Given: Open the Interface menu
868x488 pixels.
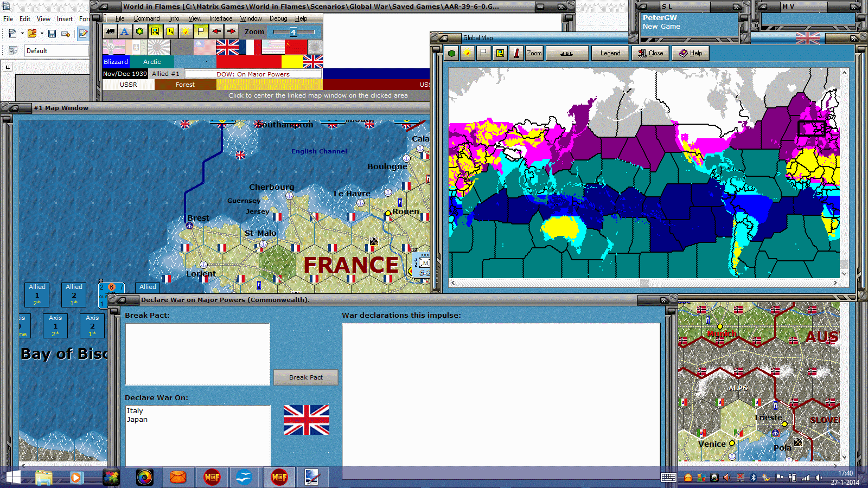Looking at the screenshot, I should 221,18.
